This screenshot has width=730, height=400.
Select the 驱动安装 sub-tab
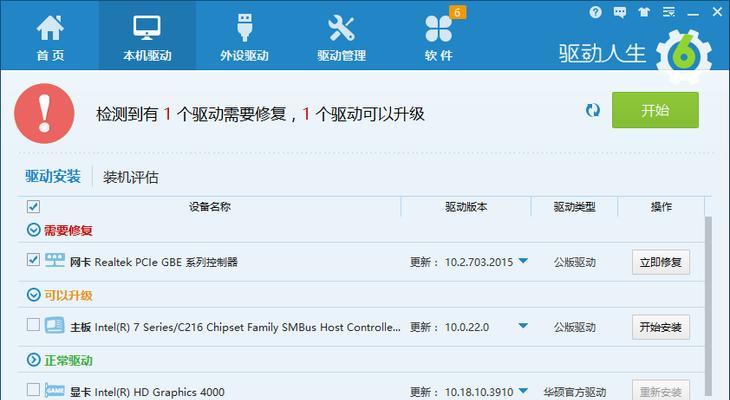tap(53, 176)
